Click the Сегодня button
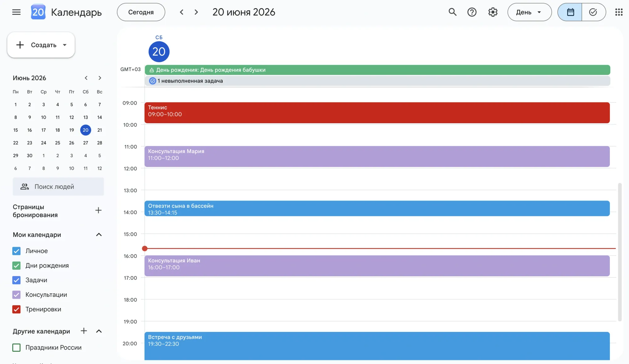The height and width of the screenshot is (364, 629). pyautogui.click(x=141, y=12)
